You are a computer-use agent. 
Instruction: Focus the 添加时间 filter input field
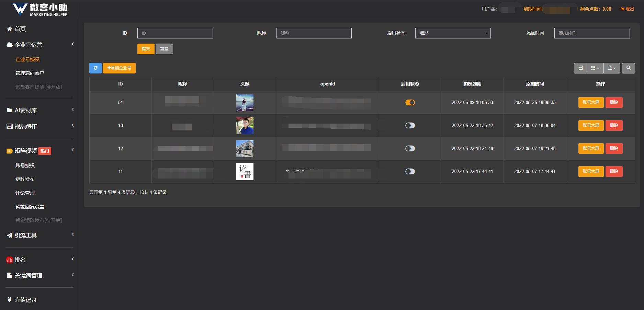[592, 33]
